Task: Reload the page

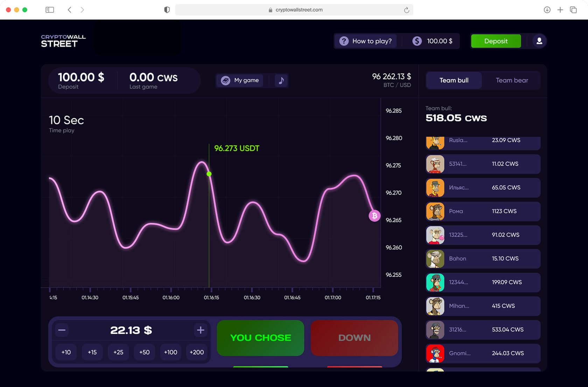Action: point(406,10)
